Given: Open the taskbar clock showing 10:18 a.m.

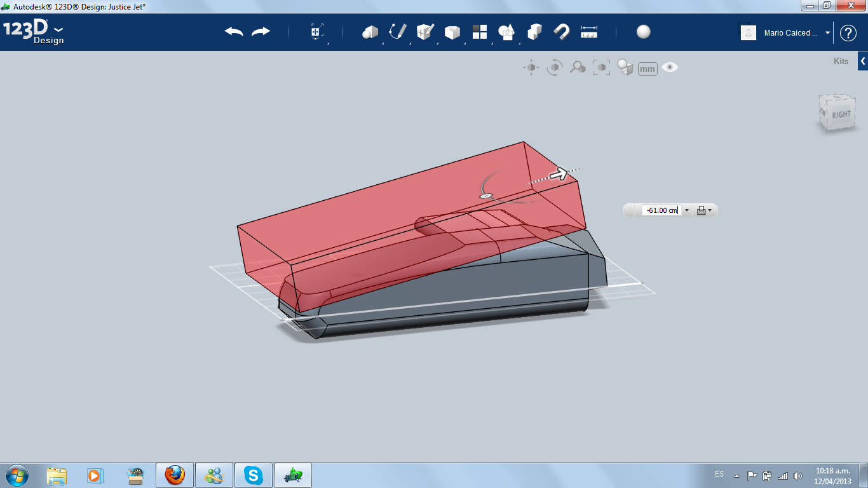Looking at the screenshot, I should (833, 475).
